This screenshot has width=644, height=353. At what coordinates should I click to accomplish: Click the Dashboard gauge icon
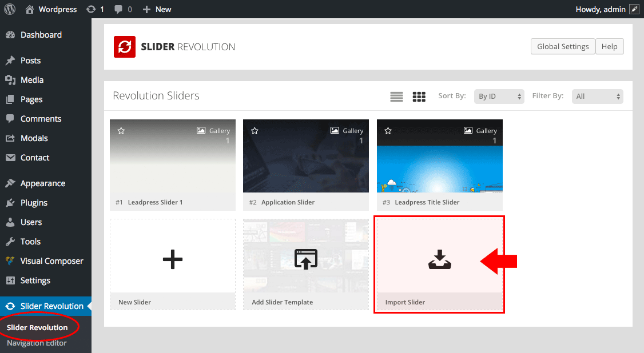pyautogui.click(x=10, y=35)
